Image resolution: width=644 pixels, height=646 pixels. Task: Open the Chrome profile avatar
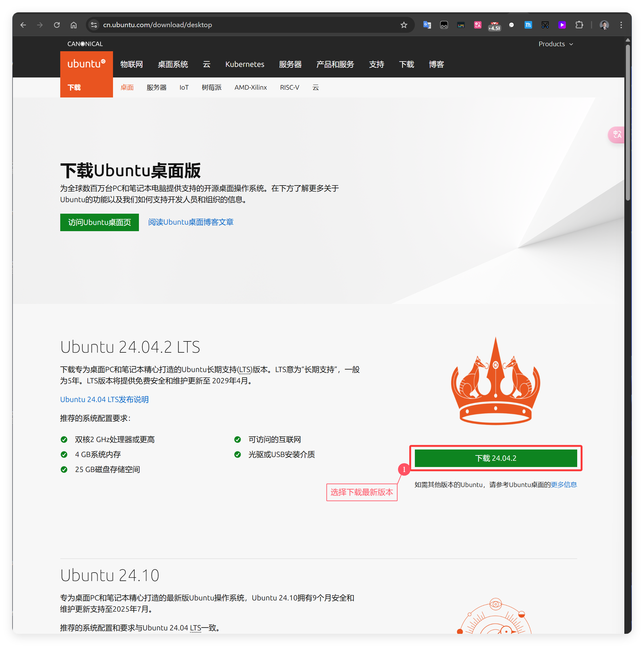click(x=604, y=25)
